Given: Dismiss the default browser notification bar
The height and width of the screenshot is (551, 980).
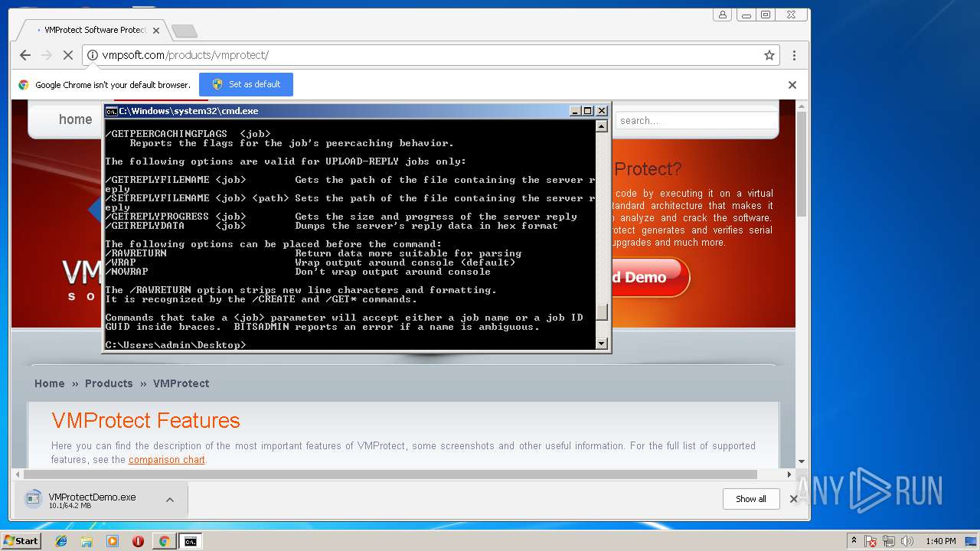Looking at the screenshot, I should click(792, 85).
